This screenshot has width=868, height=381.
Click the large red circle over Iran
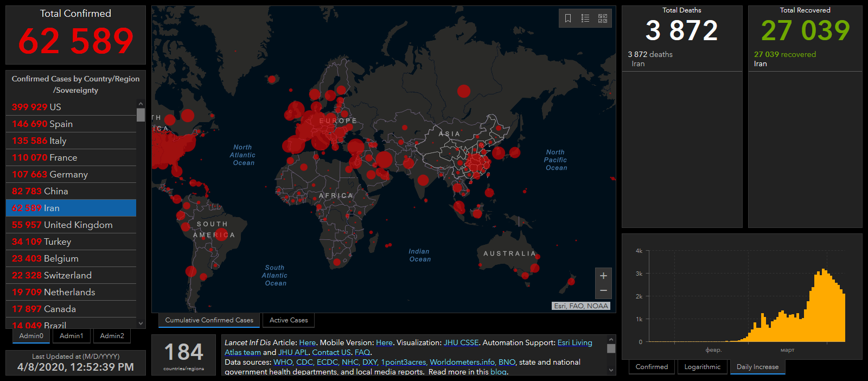click(x=384, y=160)
